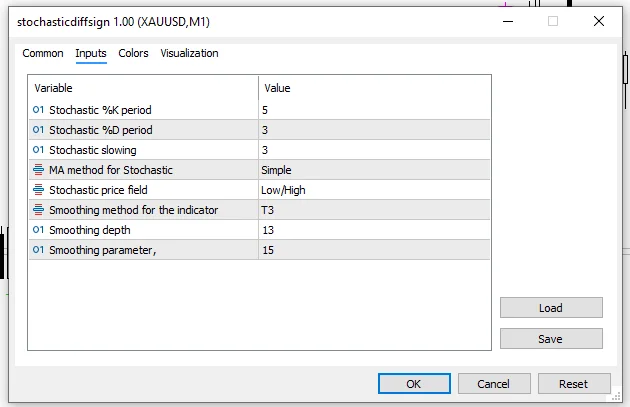The height and width of the screenshot is (407, 630).
Task: Save current inputs with Save button
Action: (x=551, y=339)
